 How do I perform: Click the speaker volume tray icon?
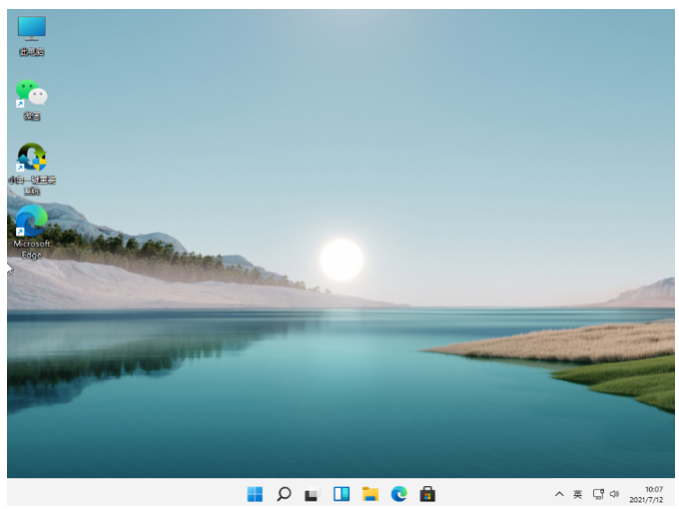(x=614, y=494)
